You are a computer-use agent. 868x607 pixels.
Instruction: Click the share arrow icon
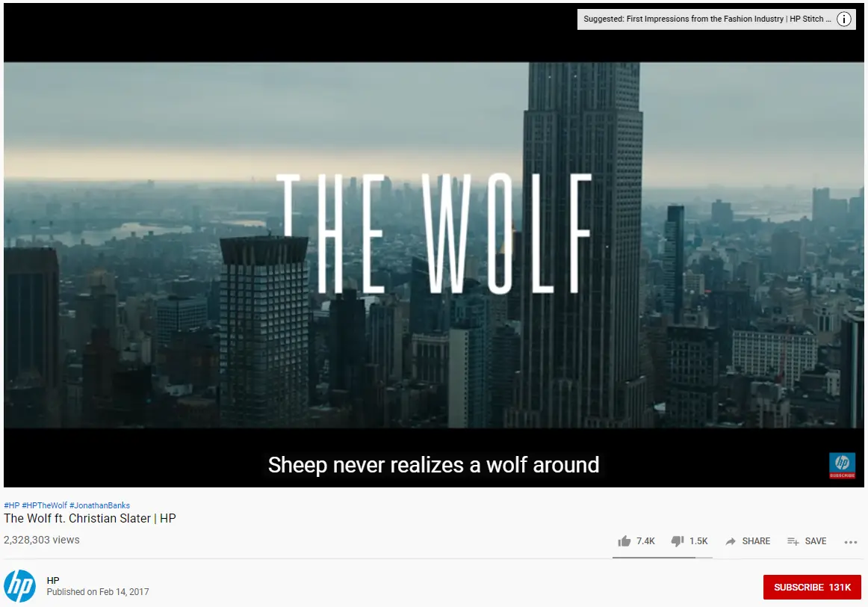coord(731,541)
